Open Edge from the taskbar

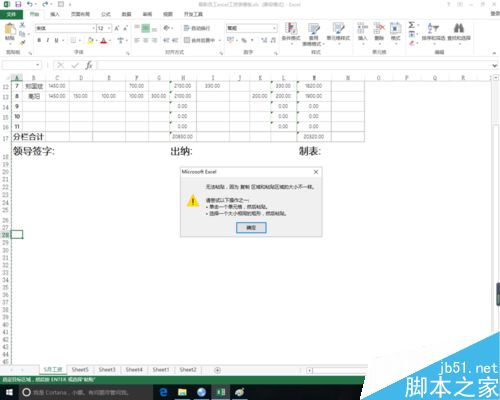(163, 392)
